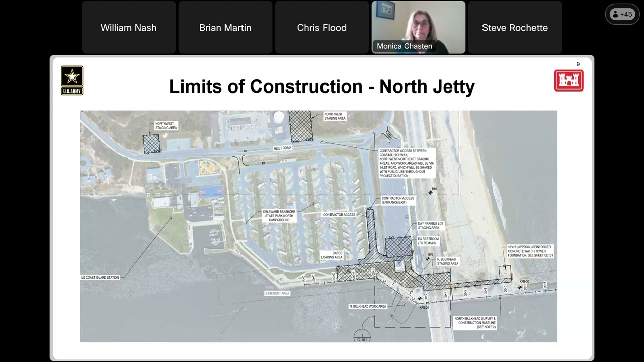Click 'US COAST GUARD STATION' label
Viewport: 644px width, 362px height.
pyautogui.click(x=100, y=278)
